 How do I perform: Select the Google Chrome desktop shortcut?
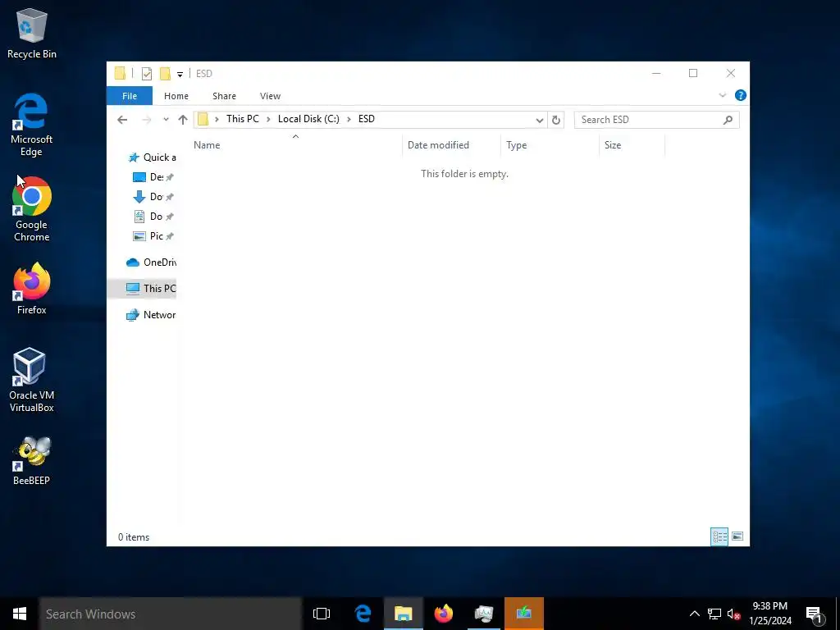(32, 209)
